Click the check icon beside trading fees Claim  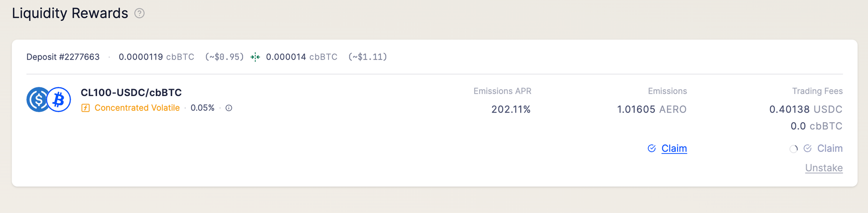807,149
